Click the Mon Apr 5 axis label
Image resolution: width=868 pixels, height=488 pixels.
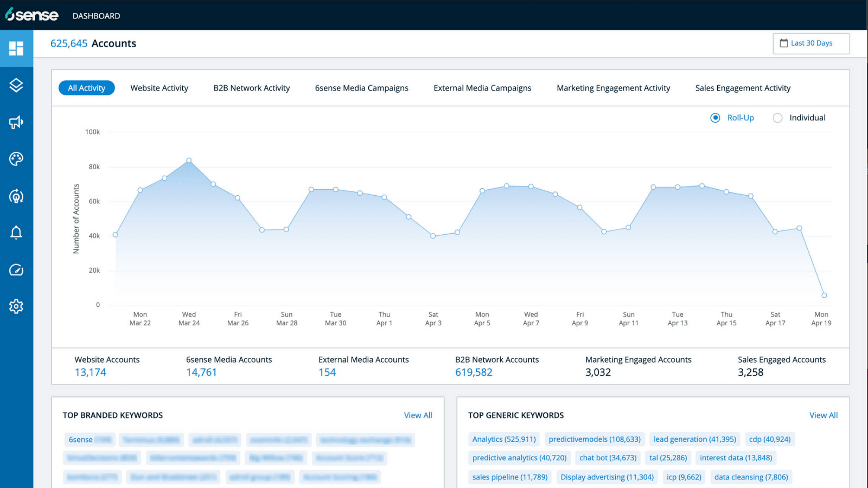tap(482, 319)
